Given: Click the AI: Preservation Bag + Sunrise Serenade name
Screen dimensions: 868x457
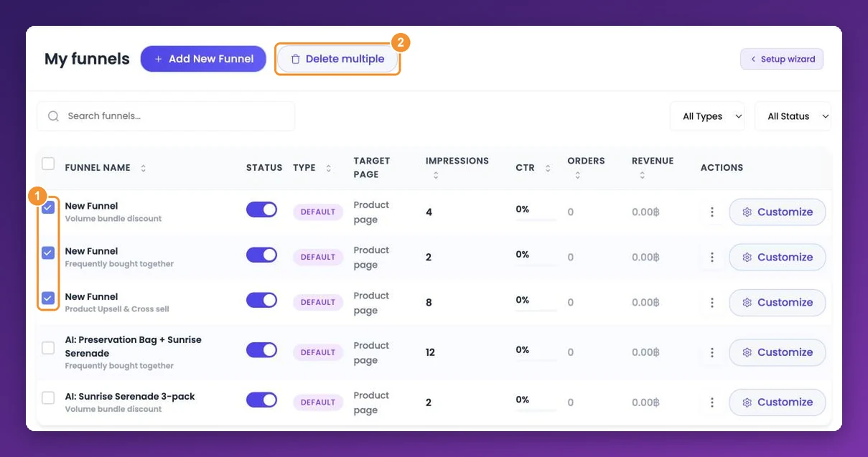Looking at the screenshot, I should click(134, 347).
